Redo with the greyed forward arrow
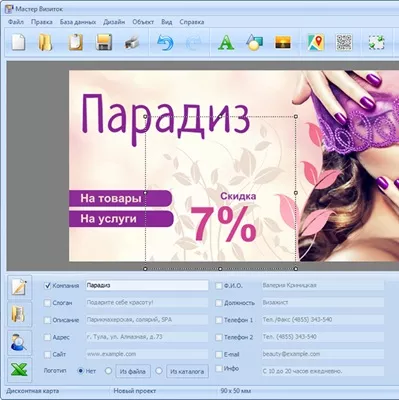399x400 pixels. coord(193,43)
